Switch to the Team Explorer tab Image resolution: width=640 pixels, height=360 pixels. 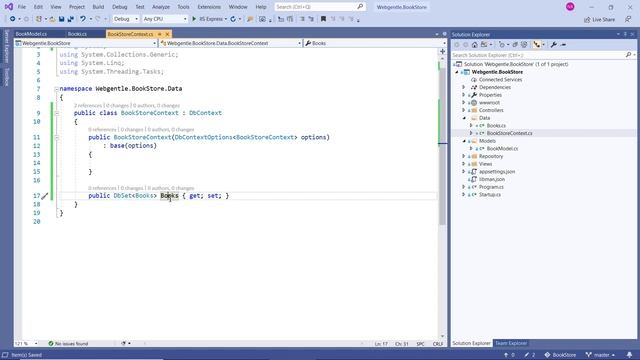(511, 343)
